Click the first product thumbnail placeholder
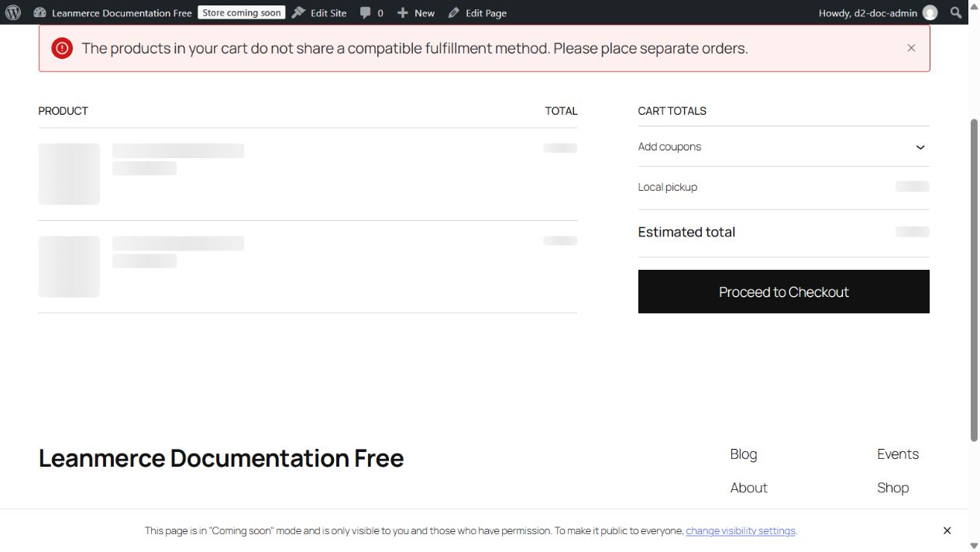Screen dimensions: 980x552 point(69,174)
